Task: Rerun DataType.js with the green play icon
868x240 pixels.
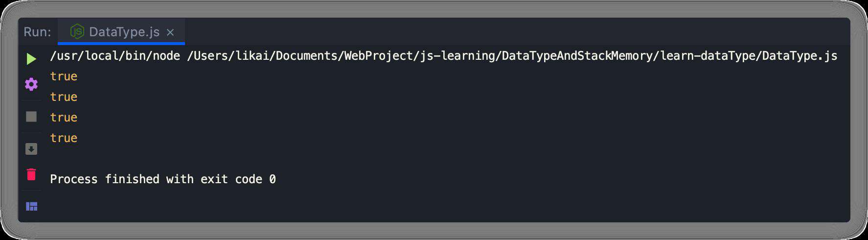Action: [x=31, y=59]
